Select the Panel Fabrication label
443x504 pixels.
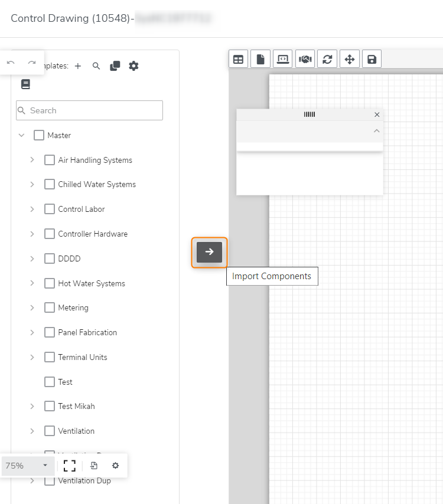[87, 332]
